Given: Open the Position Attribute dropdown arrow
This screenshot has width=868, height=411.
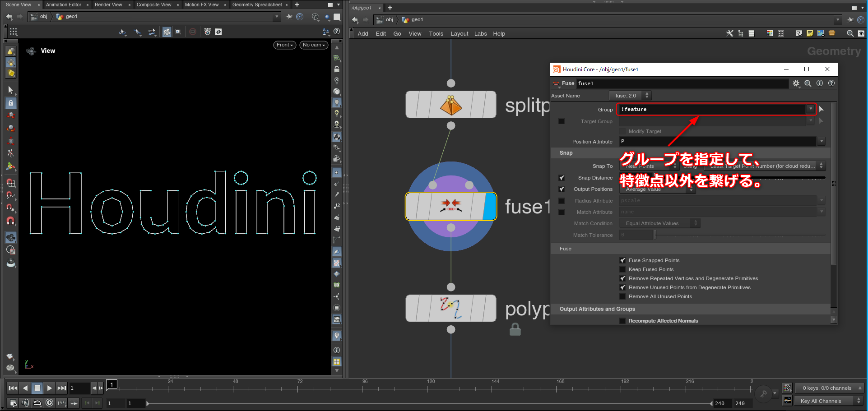Looking at the screenshot, I should 822,141.
